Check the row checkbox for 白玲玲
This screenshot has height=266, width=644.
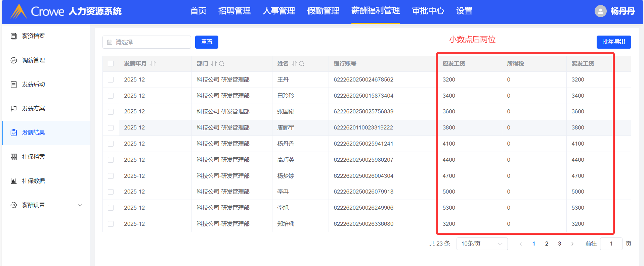pos(111,96)
